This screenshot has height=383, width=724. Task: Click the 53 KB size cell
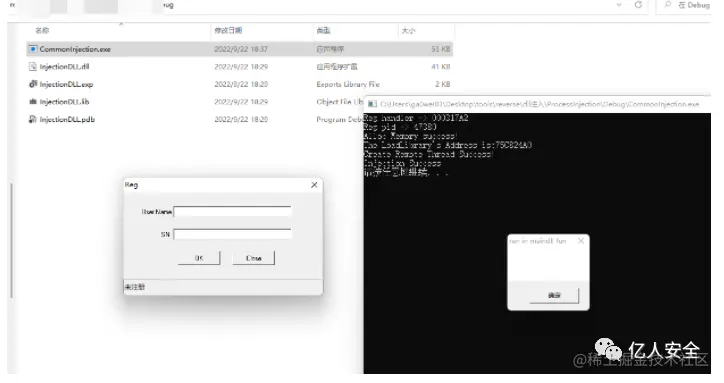[x=440, y=49]
